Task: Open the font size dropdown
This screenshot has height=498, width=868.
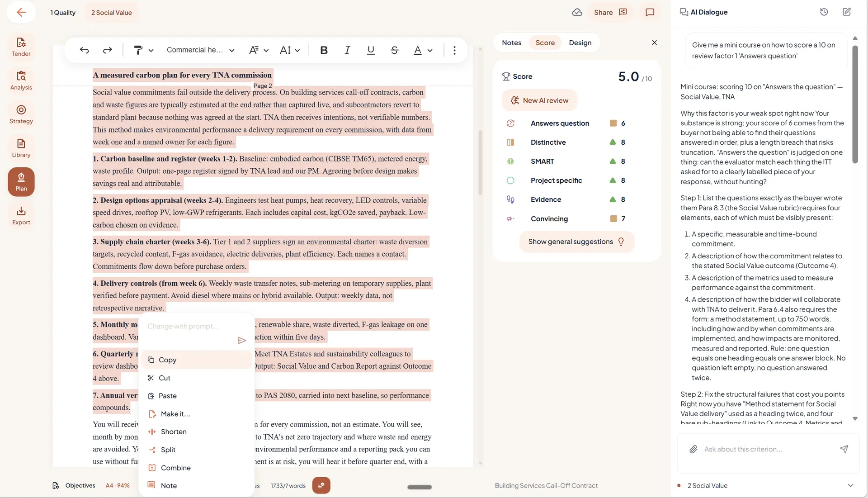Action: coord(290,50)
